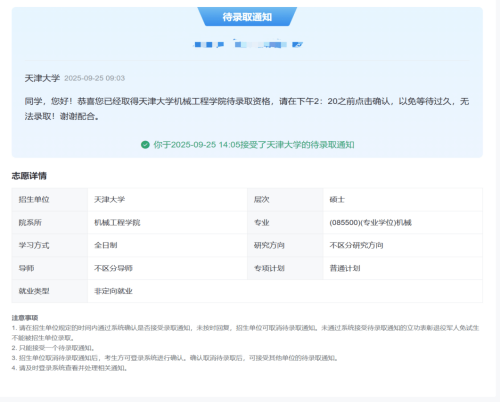Image resolution: width=500 pixels, height=402 pixels.
Task: Click the 非定向就业 value cell
Action: point(285,291)
